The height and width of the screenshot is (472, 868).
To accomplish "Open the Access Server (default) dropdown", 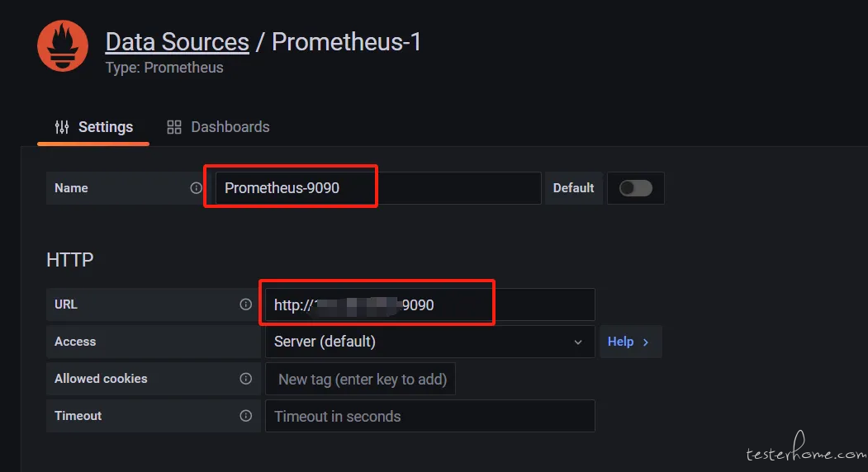I will point(430,342).
